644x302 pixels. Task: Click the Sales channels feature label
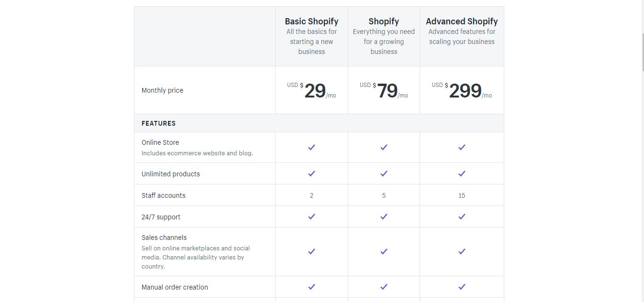164,237
